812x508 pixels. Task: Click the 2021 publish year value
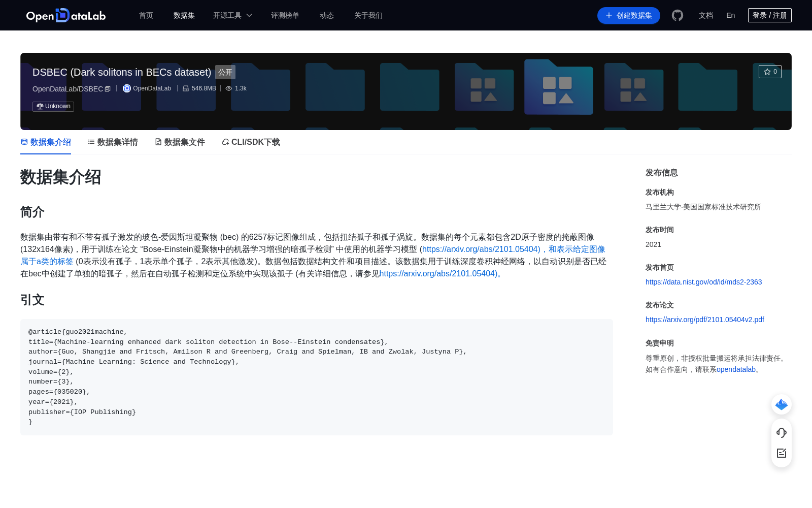pos(653,244)
